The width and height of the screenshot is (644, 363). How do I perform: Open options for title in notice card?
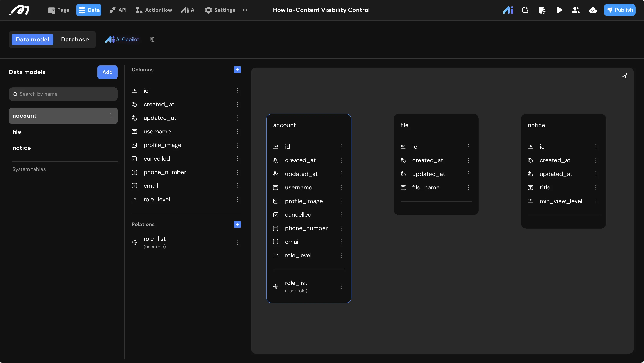click(596, 187)
